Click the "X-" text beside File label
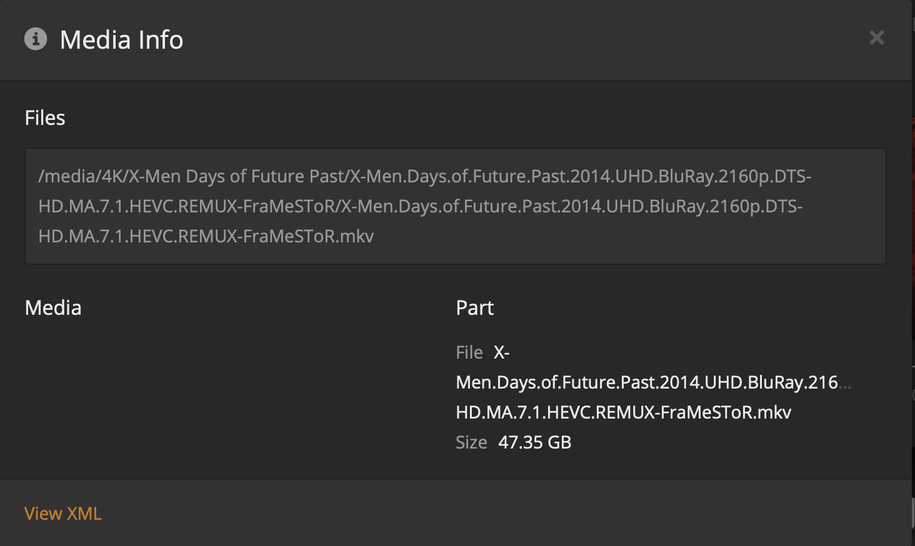This screenshot has width=915, height=546. click(x=502, y=352)
